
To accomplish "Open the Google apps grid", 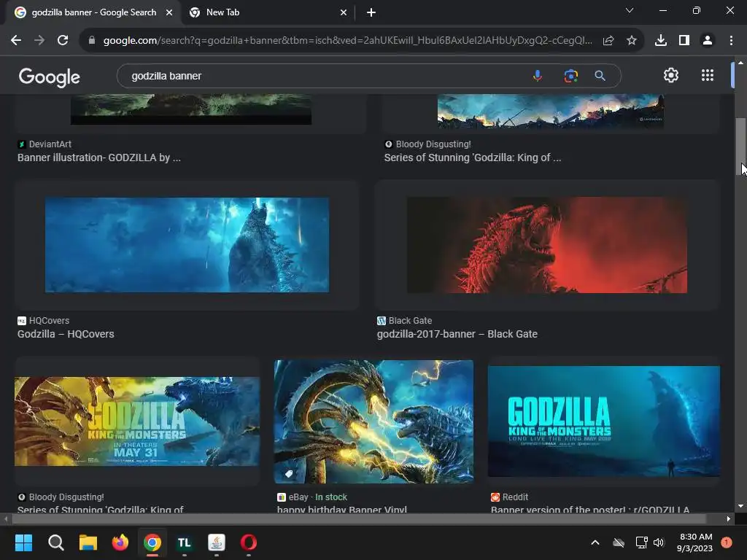I will tap(708, 75).
